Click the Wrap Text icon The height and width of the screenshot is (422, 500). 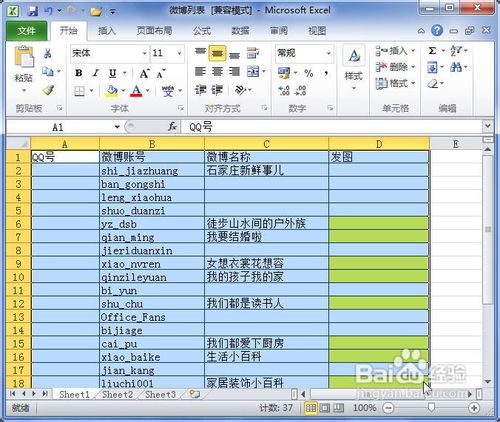point(253,53)
